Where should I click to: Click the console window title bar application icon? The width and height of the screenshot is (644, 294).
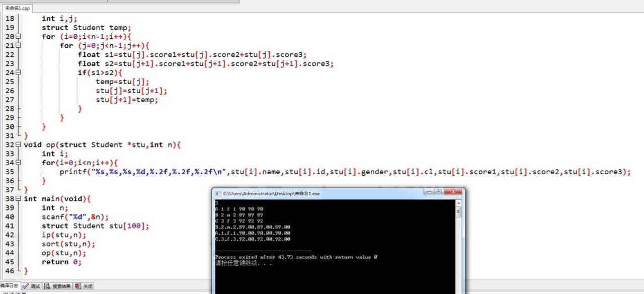pyautogui.click(x=217, y=193)
